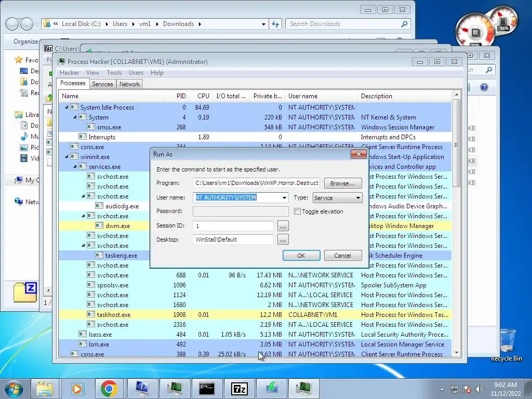Switch to the Network tab

tap(129, 84)
